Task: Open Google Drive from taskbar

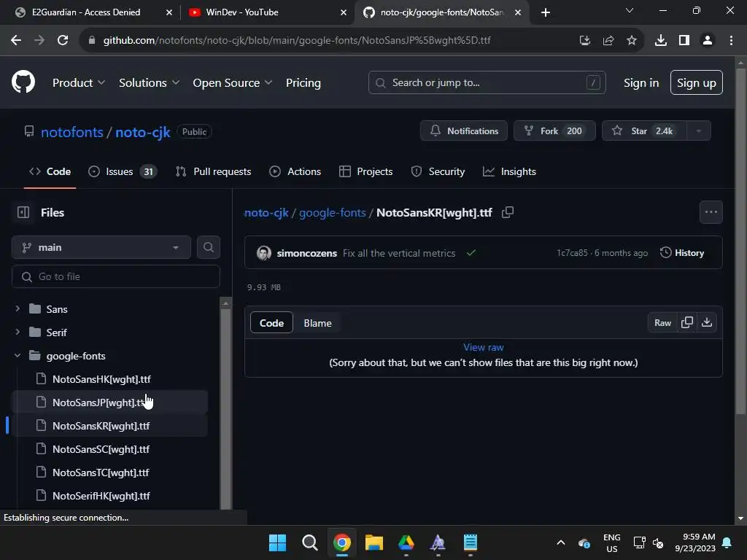Action: (406, 542)
